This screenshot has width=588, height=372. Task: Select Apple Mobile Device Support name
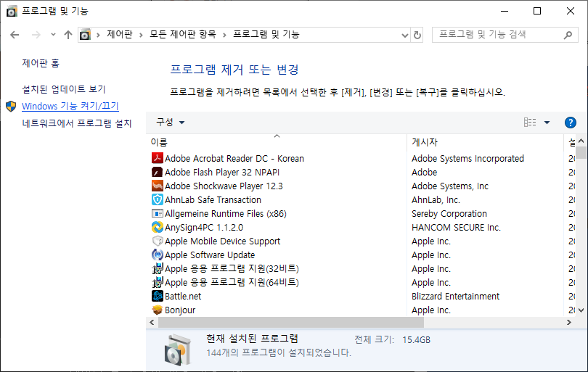click(222, 241)
